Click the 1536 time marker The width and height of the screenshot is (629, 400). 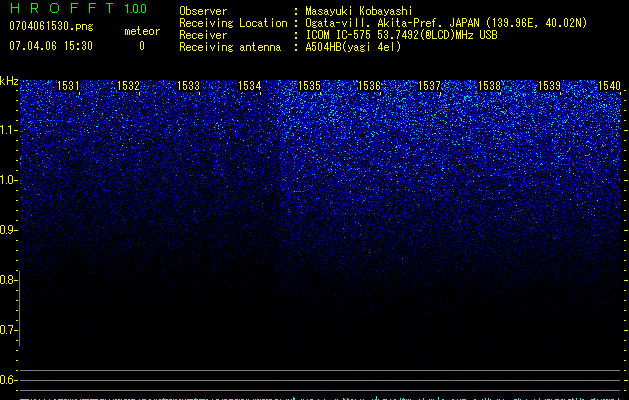click(x=369, y=86)
